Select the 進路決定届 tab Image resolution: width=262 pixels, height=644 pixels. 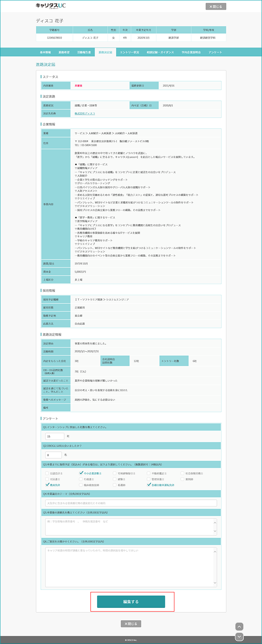tap(105, 52)
